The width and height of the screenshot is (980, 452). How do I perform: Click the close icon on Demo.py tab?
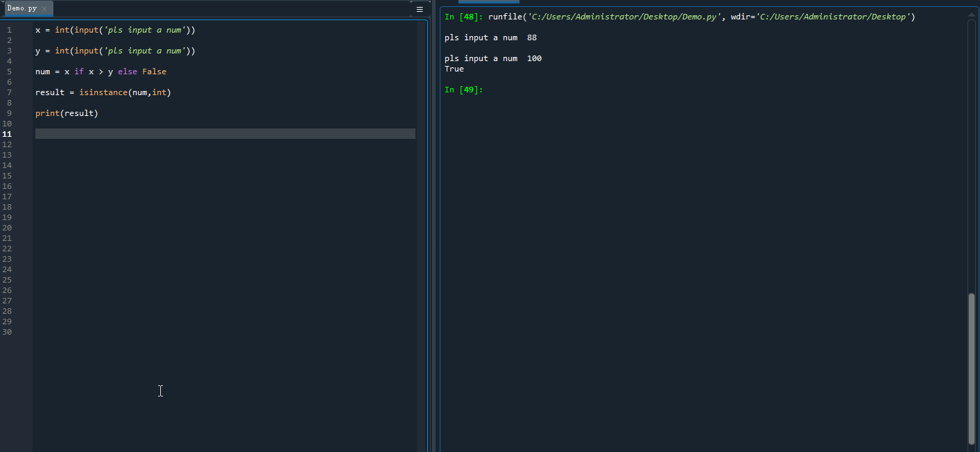(x=44, y=9)
